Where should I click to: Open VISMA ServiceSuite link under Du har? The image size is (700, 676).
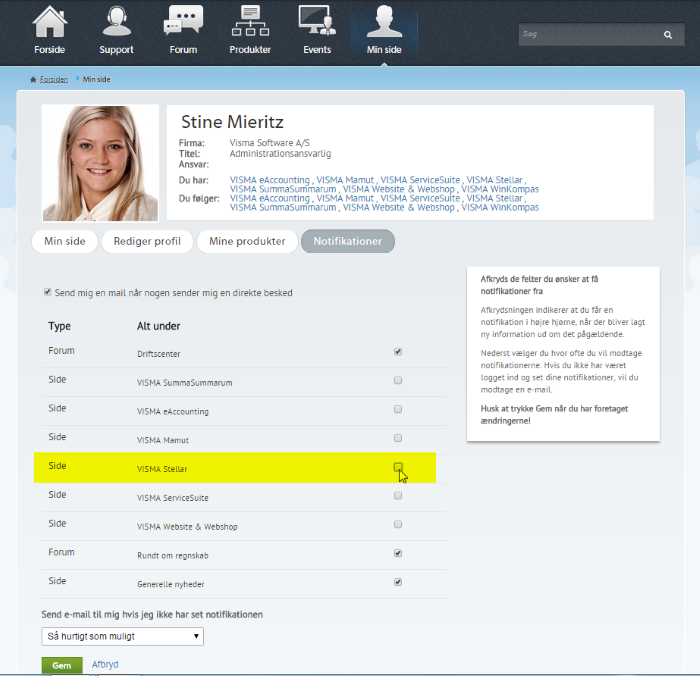[420, 180]
